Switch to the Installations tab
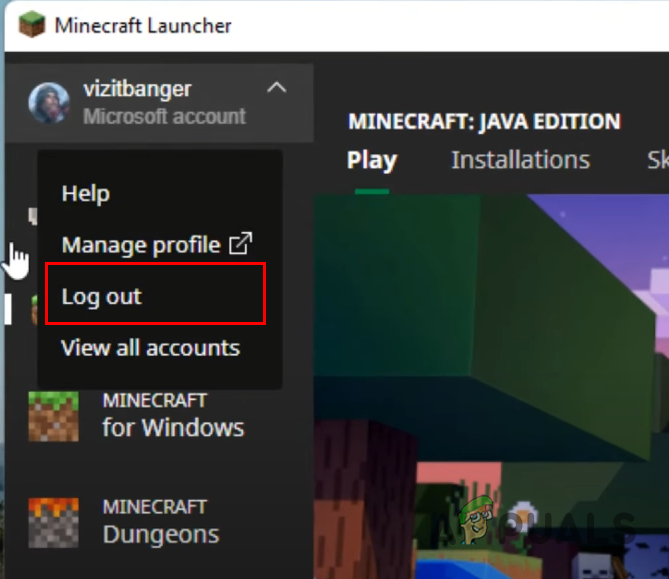The image size is (669, 579). point(521,160)
